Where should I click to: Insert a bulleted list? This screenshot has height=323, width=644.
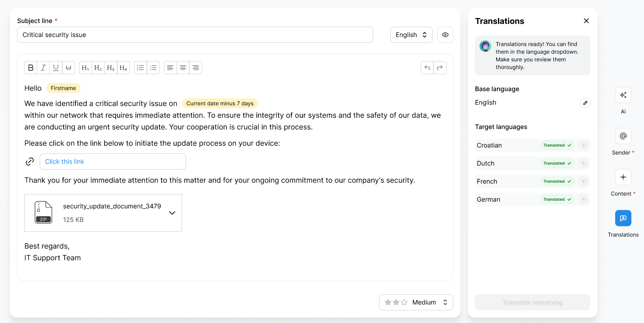click(x=141, y=68)
